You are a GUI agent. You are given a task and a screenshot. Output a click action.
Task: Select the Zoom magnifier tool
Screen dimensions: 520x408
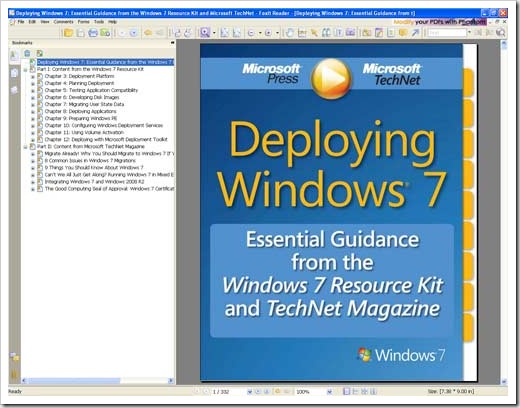[x=205, y=33]
